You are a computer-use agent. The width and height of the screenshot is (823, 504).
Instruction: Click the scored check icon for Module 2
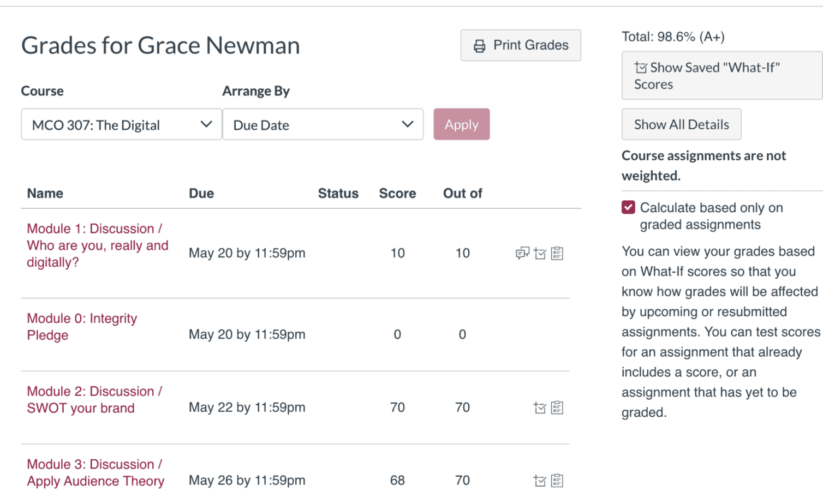(540, 407)
